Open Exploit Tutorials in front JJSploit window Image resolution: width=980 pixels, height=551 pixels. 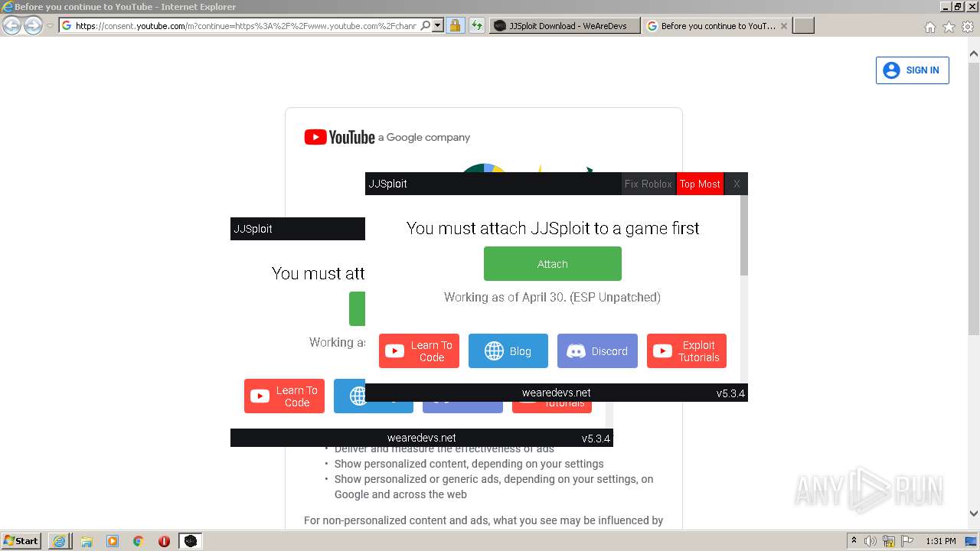[x=687, y=351]
